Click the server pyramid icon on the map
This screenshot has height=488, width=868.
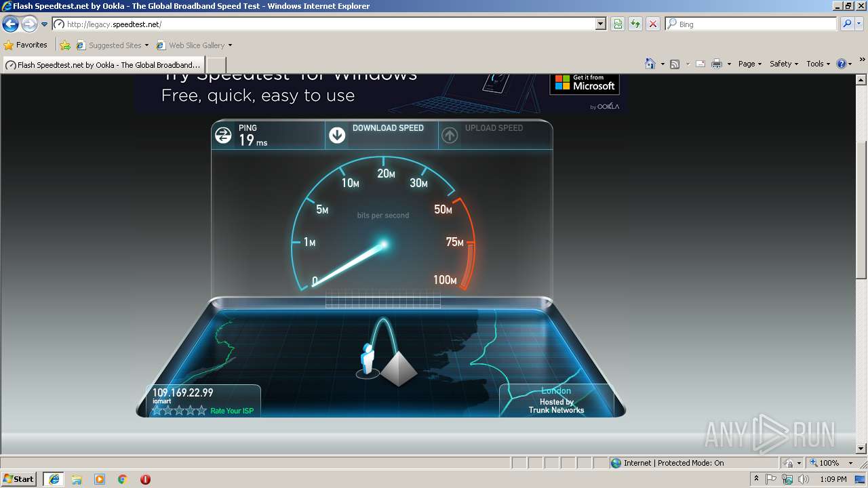click(398, 369)
